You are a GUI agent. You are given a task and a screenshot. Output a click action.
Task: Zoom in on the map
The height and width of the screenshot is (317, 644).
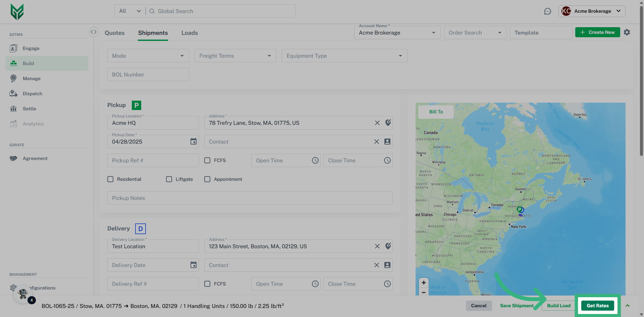[424, 282]
